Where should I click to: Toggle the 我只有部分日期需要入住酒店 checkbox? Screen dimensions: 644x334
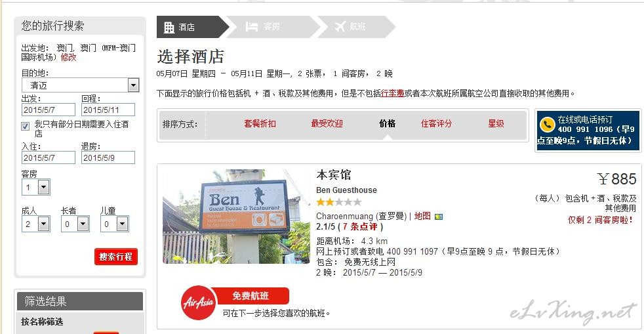pos(26,126)
